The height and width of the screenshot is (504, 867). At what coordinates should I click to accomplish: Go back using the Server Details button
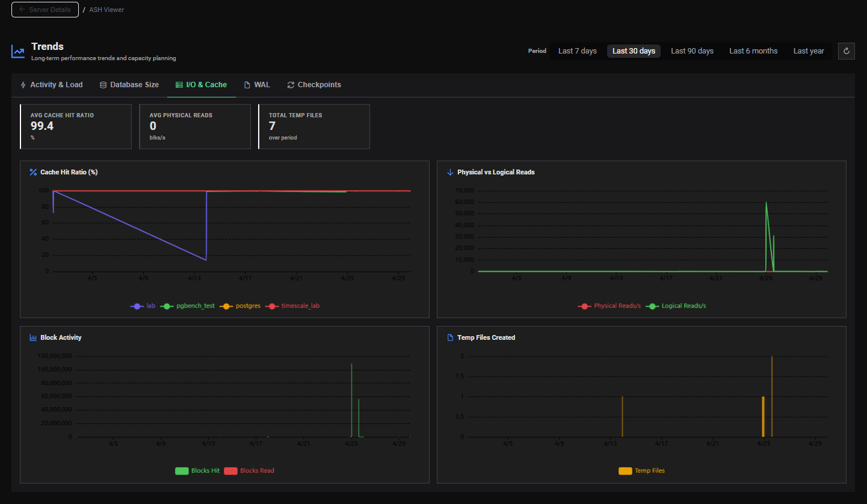point(45,10)
